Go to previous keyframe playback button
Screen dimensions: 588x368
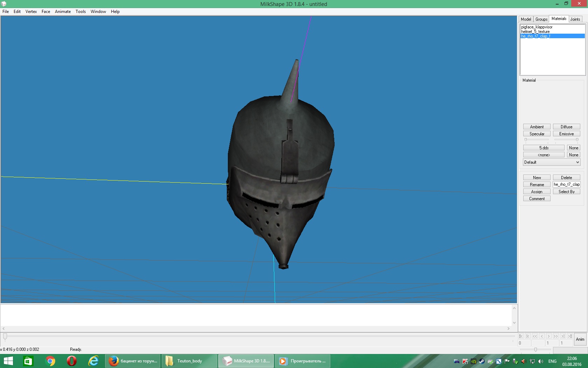[528, 336]
